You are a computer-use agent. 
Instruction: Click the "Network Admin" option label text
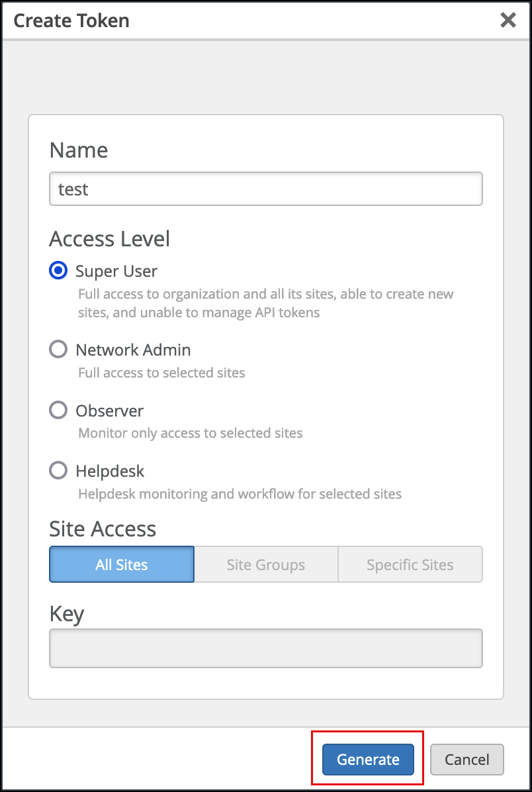tap(133, 350)
